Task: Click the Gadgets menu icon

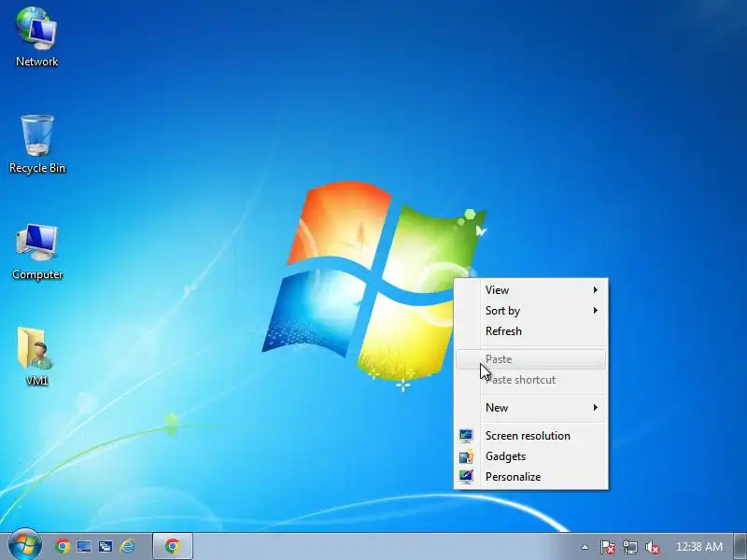Action: click(x=466, y=456)
